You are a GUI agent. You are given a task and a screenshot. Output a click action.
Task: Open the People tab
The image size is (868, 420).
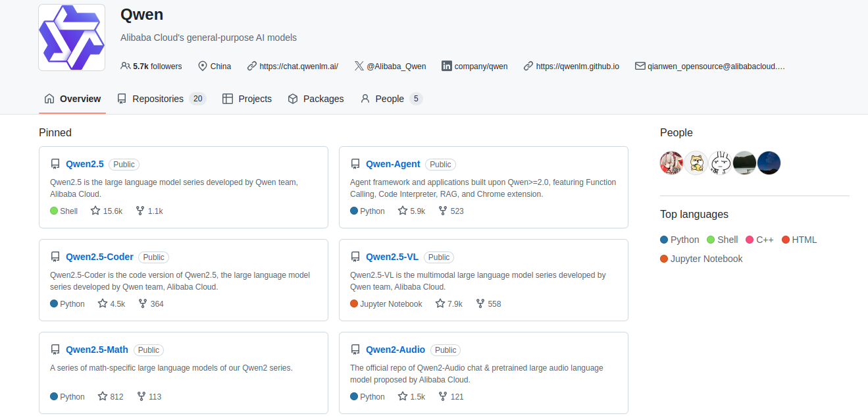[x=391, y=99]
